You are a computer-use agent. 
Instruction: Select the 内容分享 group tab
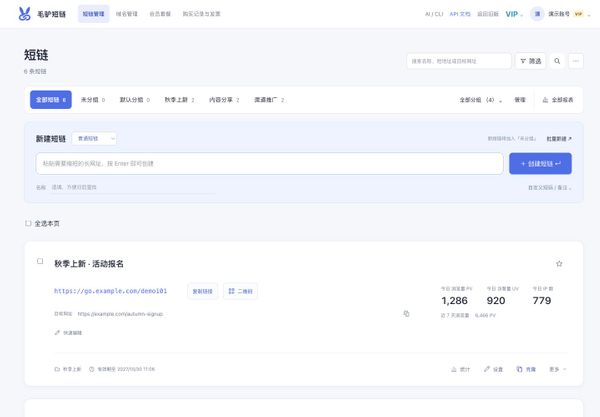224,99
